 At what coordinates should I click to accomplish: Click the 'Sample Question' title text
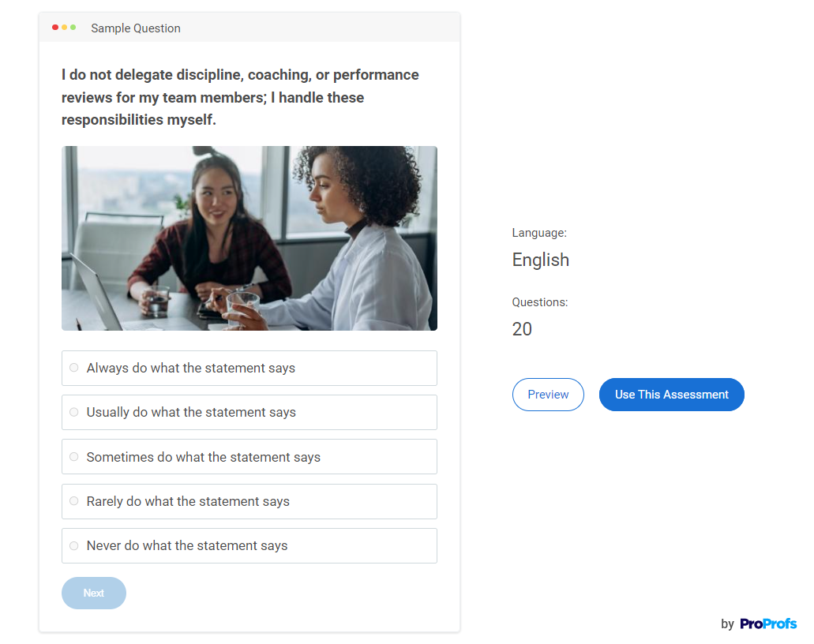click(x=136, y=28)
